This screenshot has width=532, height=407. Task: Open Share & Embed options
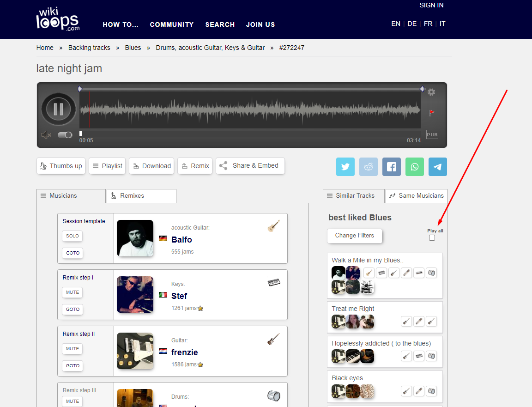click(x=250, y=166)
